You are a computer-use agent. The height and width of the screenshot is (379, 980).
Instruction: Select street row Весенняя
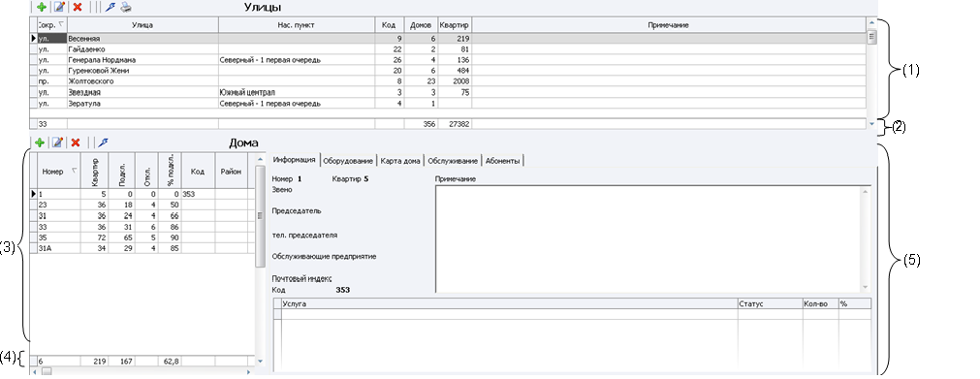pyautogui.click(x=448, y=38)
